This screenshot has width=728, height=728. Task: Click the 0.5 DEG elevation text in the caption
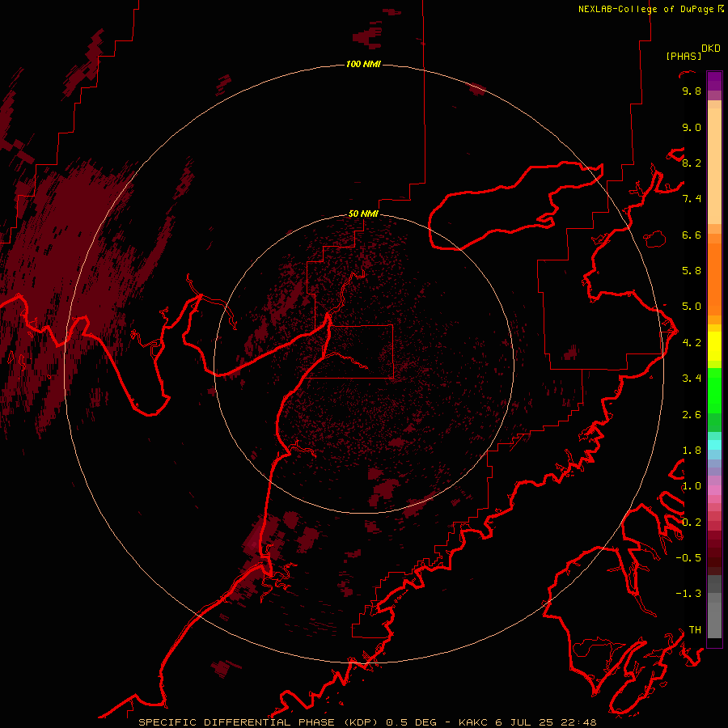(x=412, y=722)
